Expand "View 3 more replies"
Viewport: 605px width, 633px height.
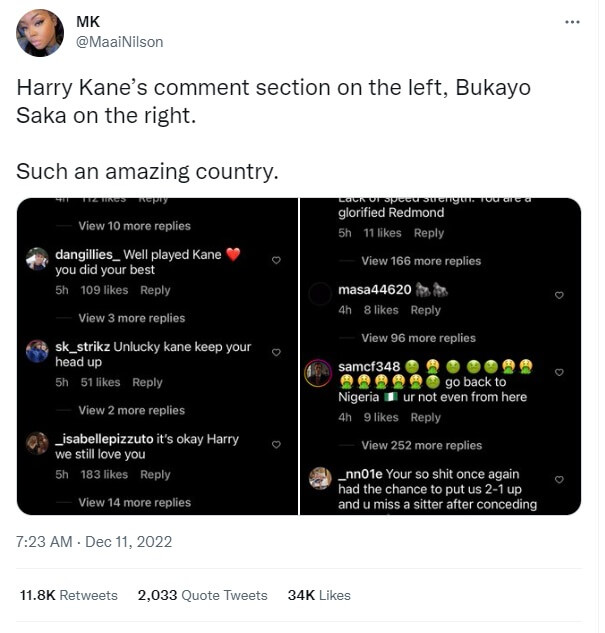coord(131,318)
